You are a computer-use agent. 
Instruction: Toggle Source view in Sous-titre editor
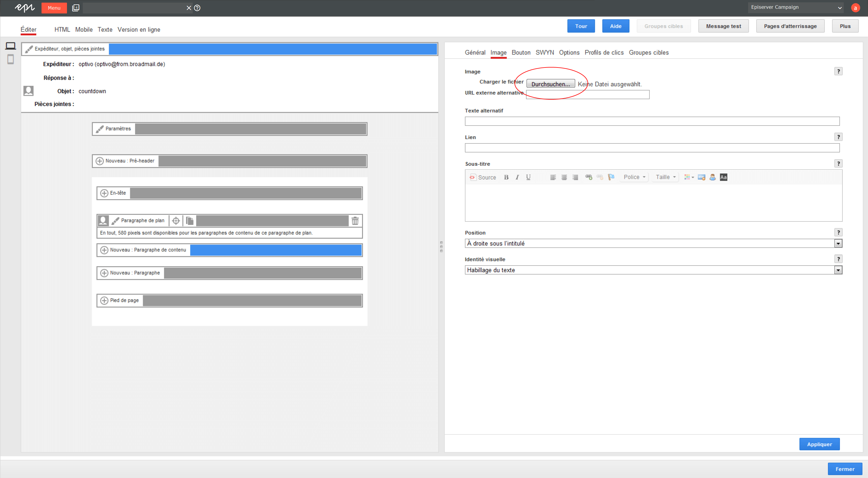(483, 177)
